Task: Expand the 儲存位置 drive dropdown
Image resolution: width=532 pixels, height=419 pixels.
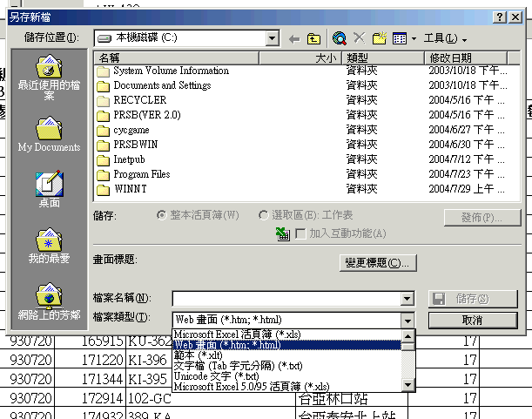Action: click(272, 38)
